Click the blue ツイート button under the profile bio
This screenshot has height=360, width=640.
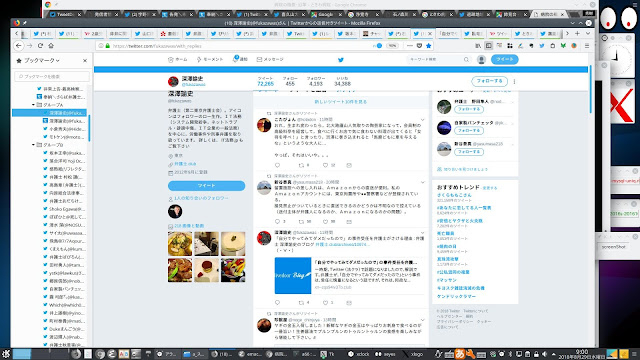(x=207, y=186)
